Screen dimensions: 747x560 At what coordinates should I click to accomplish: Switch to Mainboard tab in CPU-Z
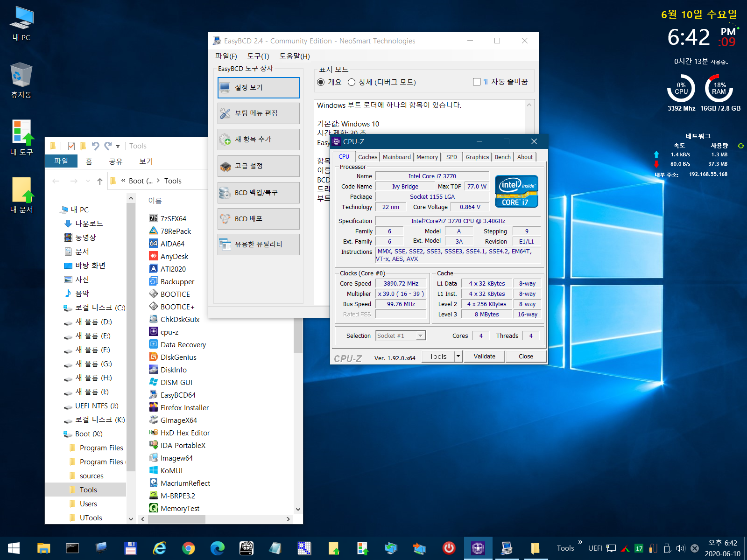[x=397, y=157]
